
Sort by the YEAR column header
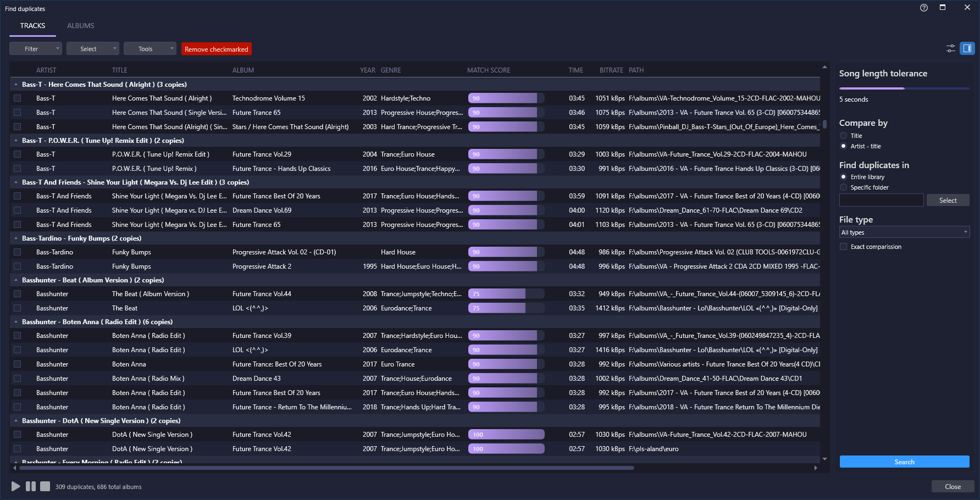pos(368,70)
